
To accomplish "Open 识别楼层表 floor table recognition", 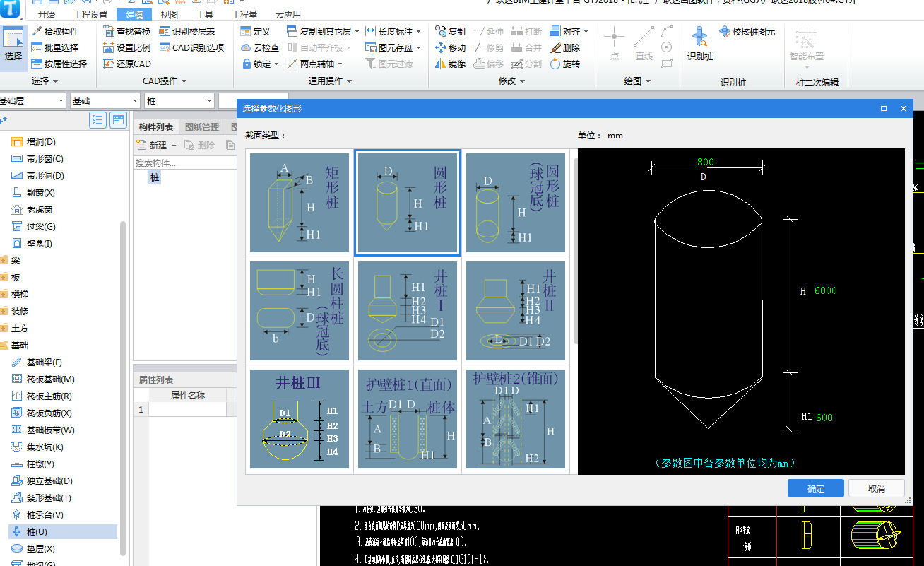I will [187, 31].
